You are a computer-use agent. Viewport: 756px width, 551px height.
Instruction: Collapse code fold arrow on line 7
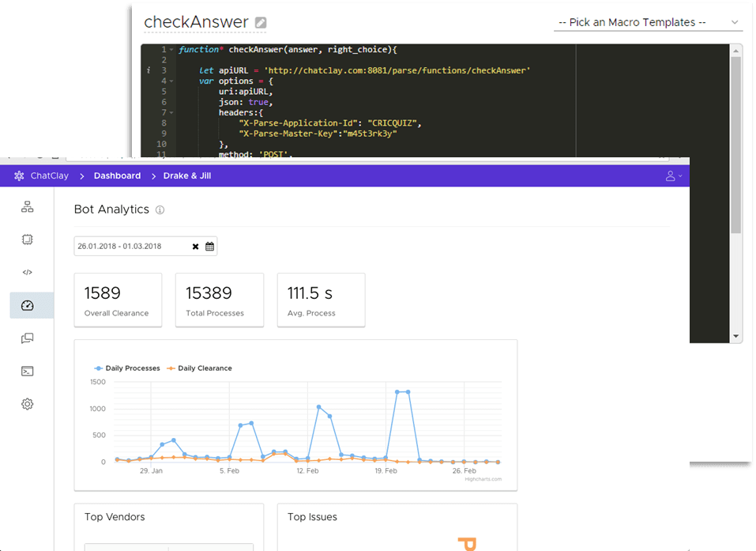tap(171, 113)
